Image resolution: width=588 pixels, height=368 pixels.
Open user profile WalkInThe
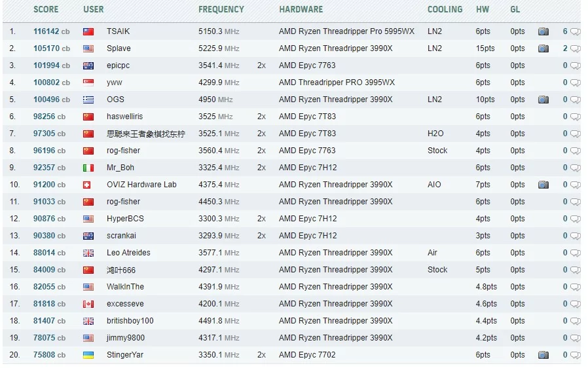(x=125, y=287)
